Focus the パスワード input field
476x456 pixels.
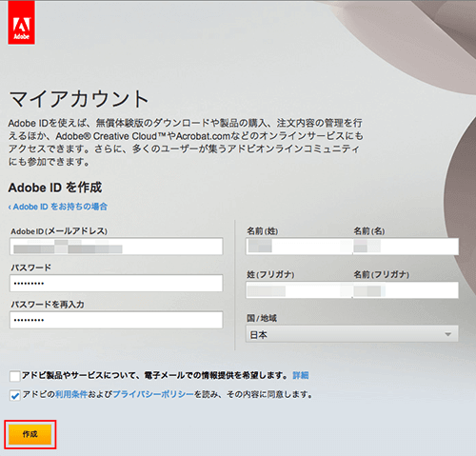pos(116,283)
